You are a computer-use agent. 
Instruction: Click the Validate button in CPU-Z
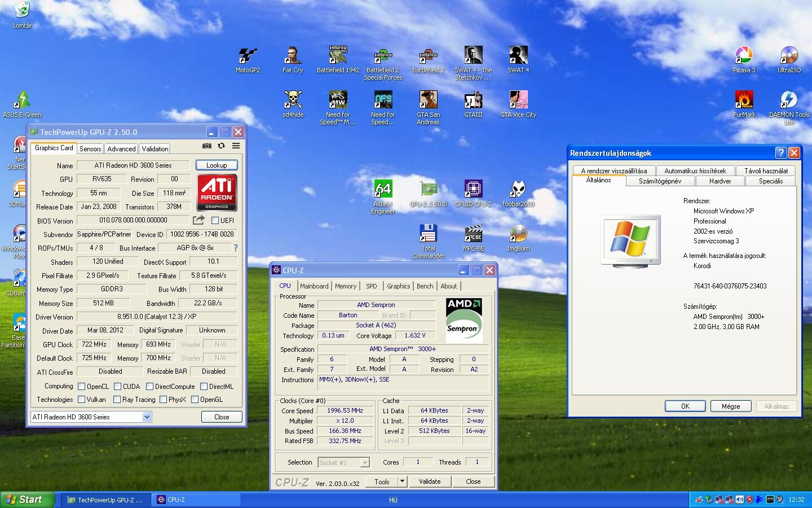430,481
